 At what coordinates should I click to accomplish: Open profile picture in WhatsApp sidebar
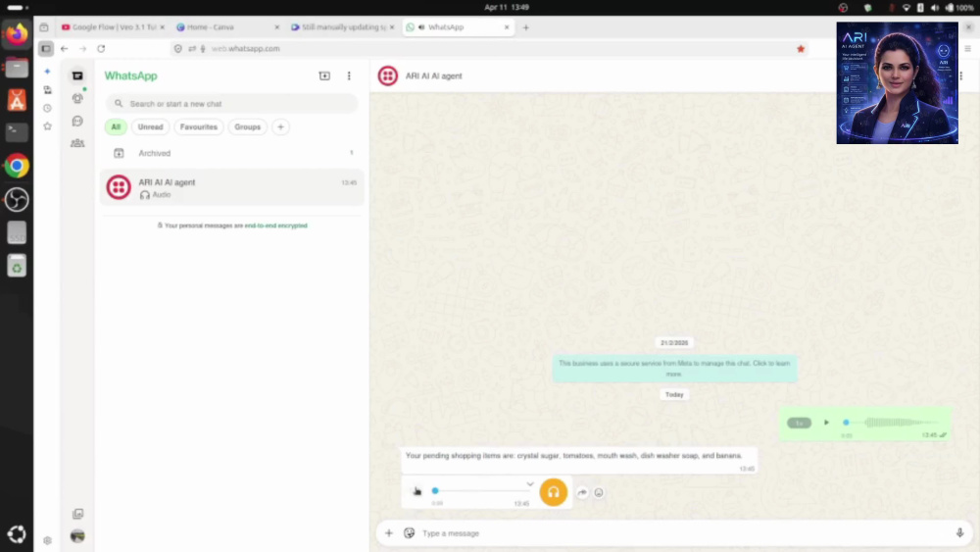point(77,536)
